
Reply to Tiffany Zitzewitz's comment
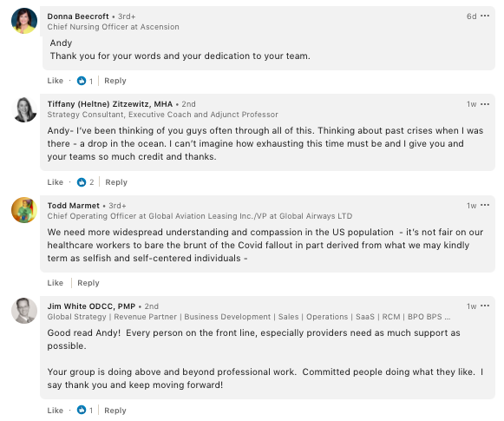pos(116,182)
